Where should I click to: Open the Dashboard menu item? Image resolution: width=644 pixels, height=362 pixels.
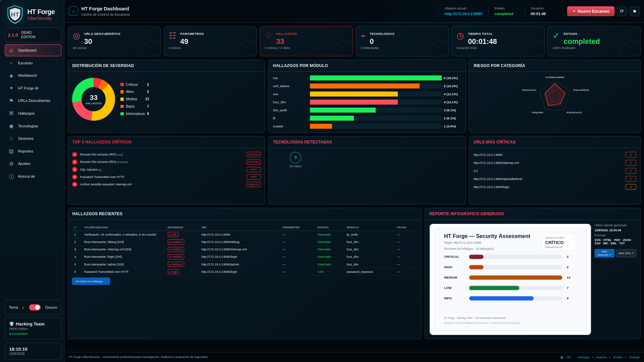click(33, 50)
